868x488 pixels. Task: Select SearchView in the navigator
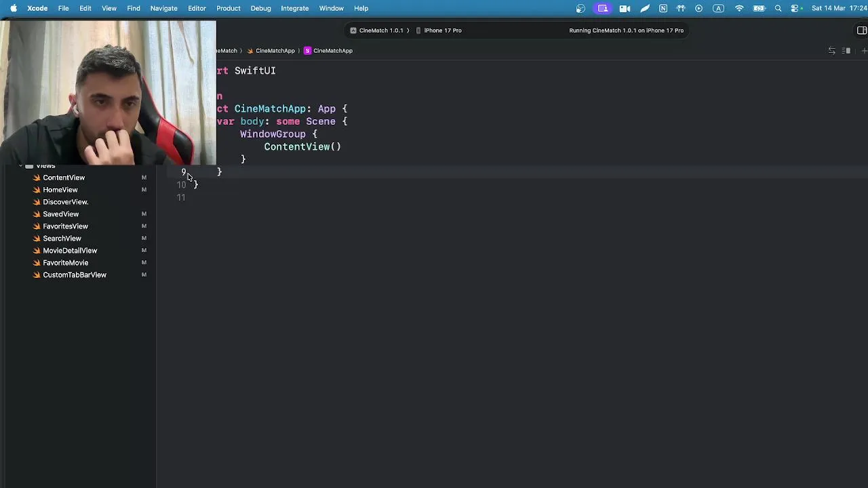pyautogui.click(x=62, y=239)
